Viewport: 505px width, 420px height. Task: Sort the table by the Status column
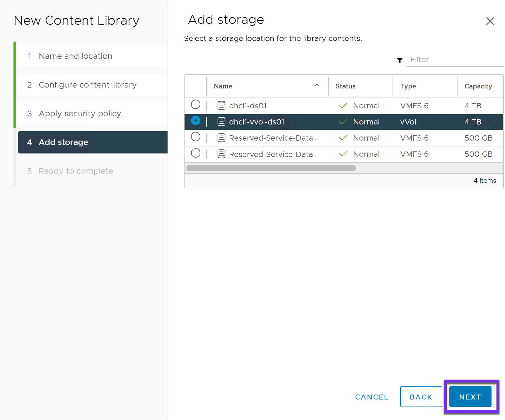coord(345,86)
